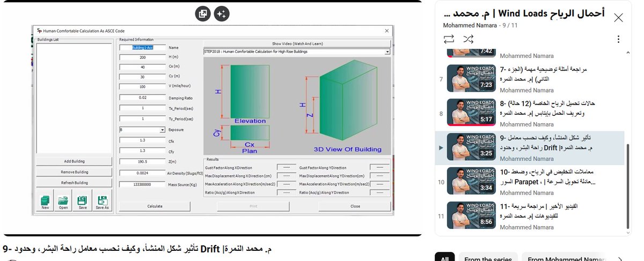Screen dimensions: 644x261
Task: Open the partially visible 7:42 video thumbnail
Action: coord(472,52)
